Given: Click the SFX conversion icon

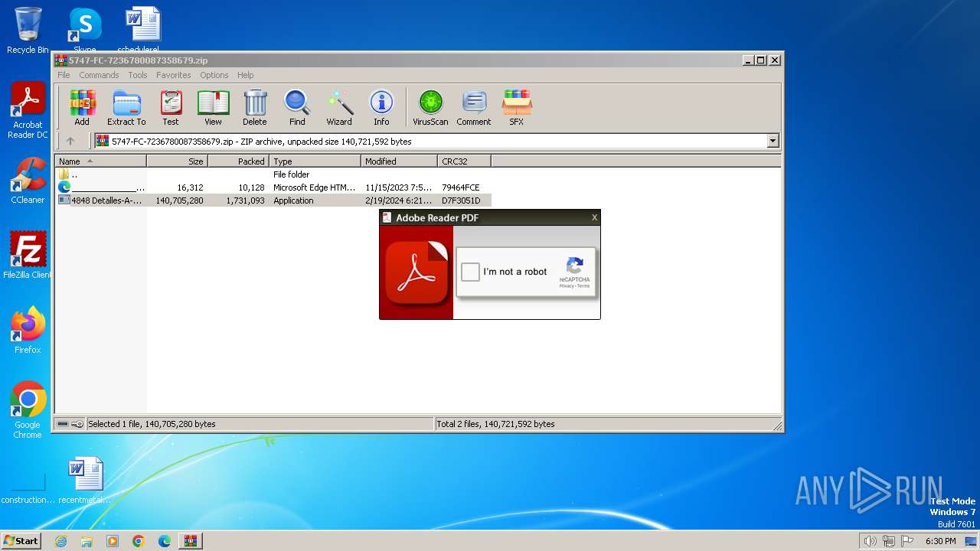Looking at the screenshot, I should coord(517,107).
